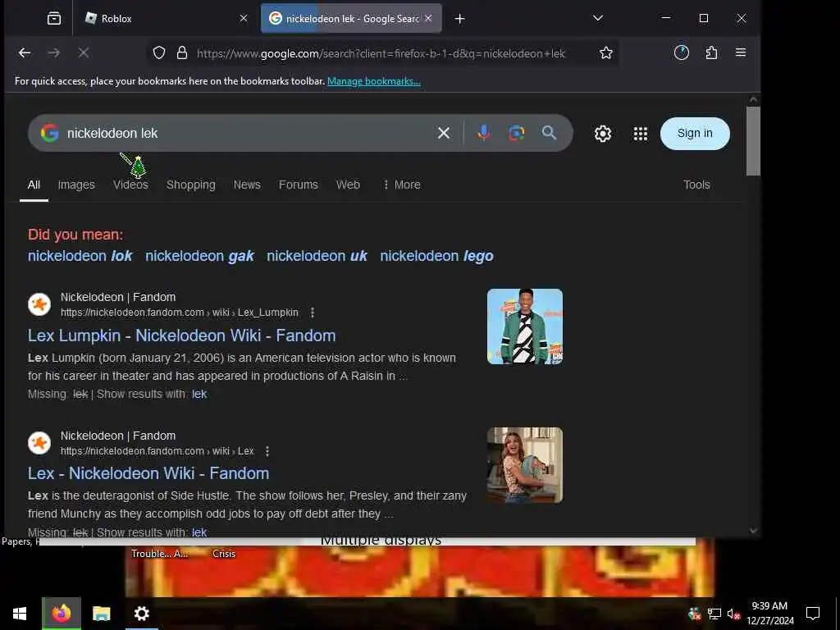The width and height of the screenshot is (840, 630).
Task: Open Manage bookmarks link
Action: point(374,81)
